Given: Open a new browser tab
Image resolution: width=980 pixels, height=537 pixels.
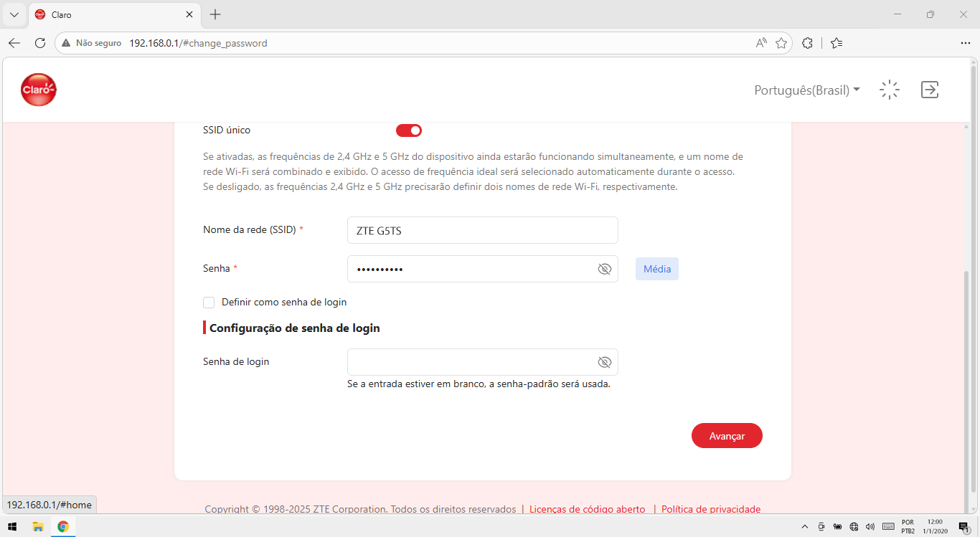Looking at the screenshot, I should tap(215, 14).
